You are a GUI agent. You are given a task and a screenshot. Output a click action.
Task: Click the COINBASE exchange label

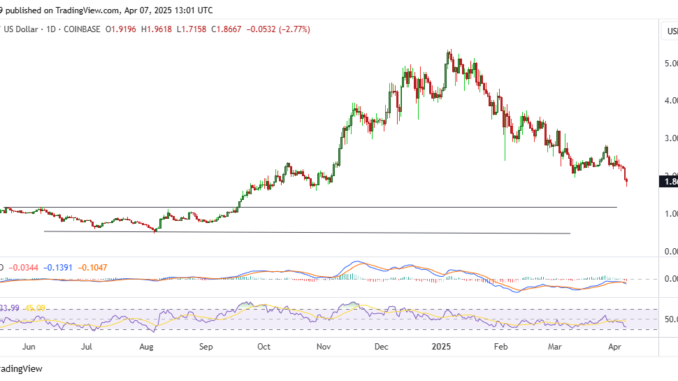pos(82,29)
